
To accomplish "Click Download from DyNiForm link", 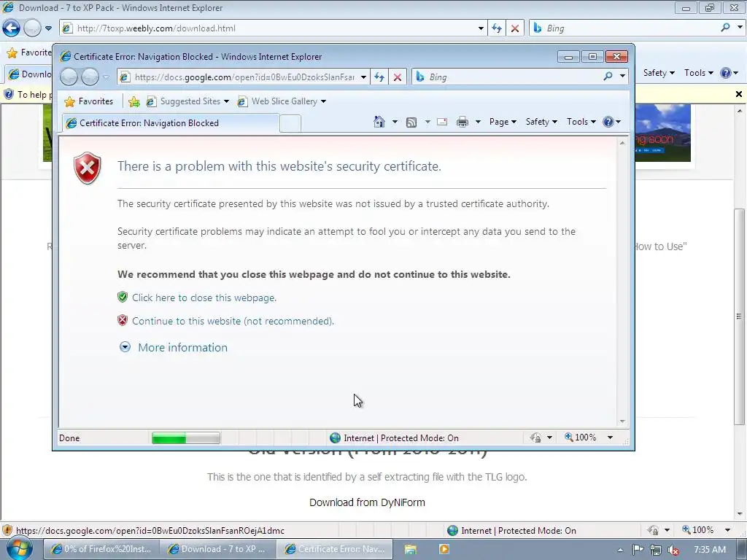I will [367, 502].
